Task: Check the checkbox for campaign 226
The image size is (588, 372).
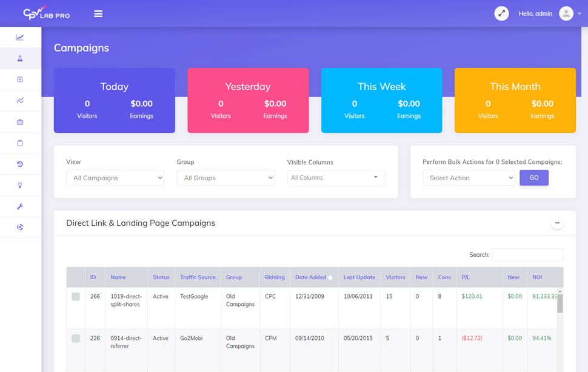Action: (75, 339)
